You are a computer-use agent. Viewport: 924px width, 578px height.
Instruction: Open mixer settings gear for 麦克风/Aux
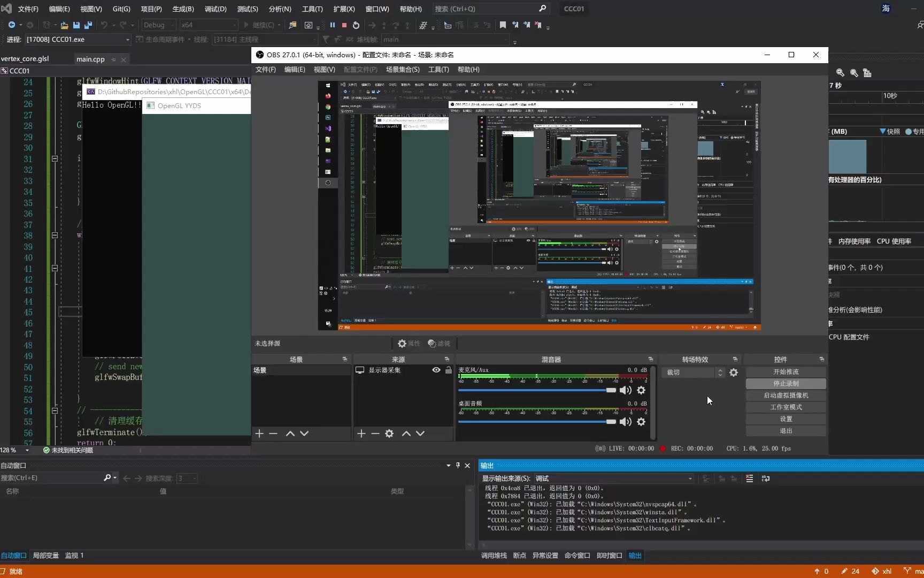641,390
